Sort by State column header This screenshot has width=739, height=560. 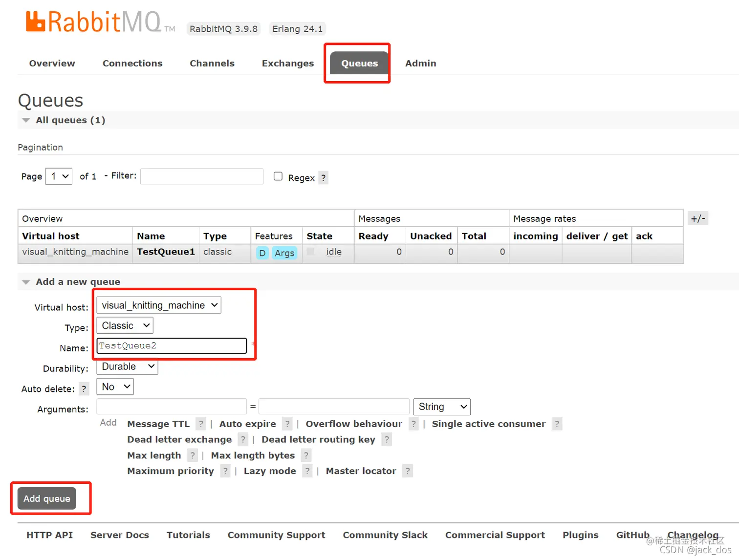point(320,236)
